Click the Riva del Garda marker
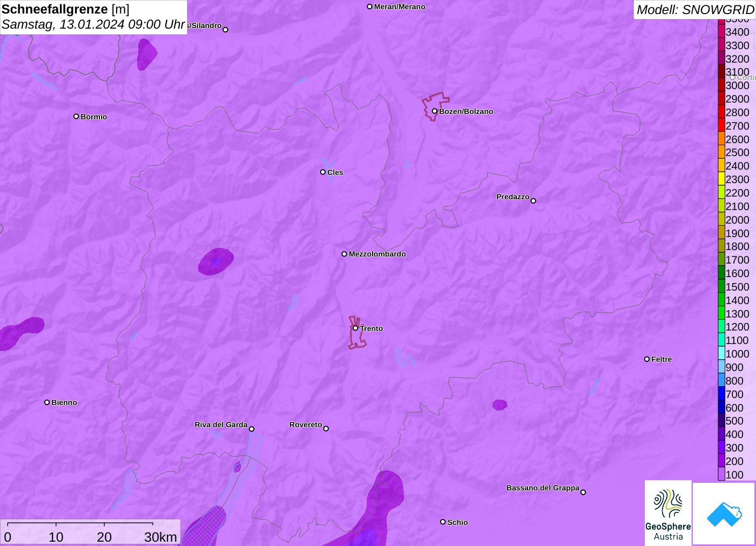The width and height of the screenshot is (756, 546). pyautogui.click(x=252, y=429)
